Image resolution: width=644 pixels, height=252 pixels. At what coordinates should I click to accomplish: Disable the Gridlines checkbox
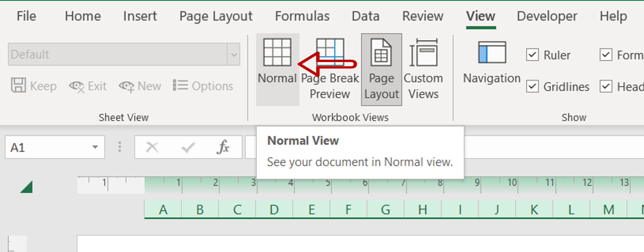click(x=532, y=86)
